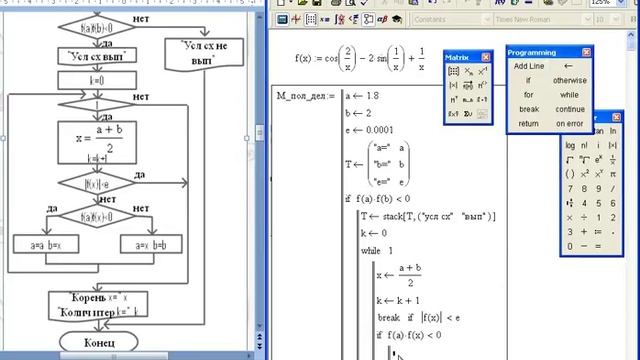Insert otherwise from Programming palette
640x360 pixels.
point(570,80)
